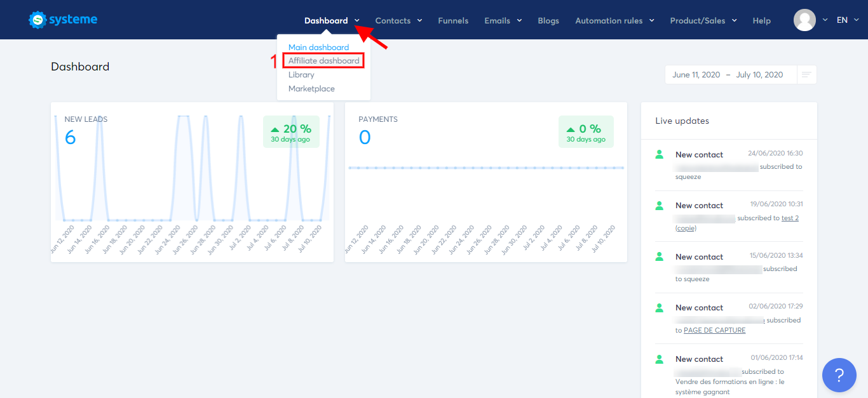Select Marketplace from the Dashboard menu

[311, 88]
